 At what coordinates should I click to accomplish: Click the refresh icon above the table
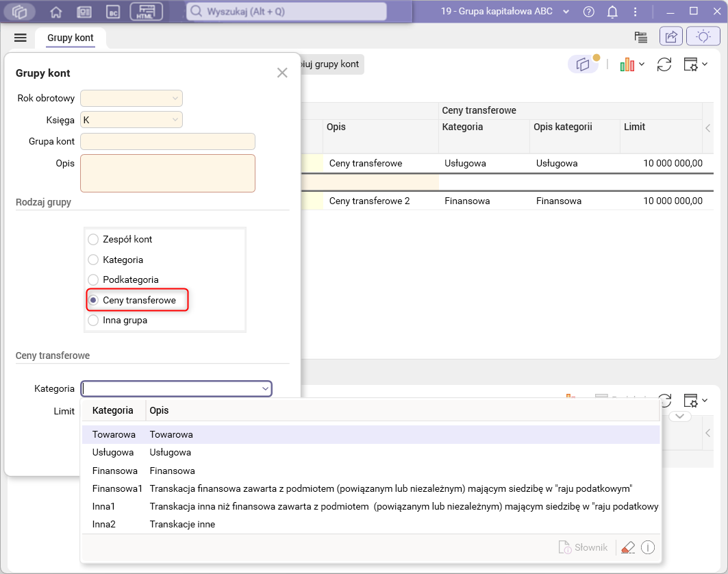click(x=664, y=64)
